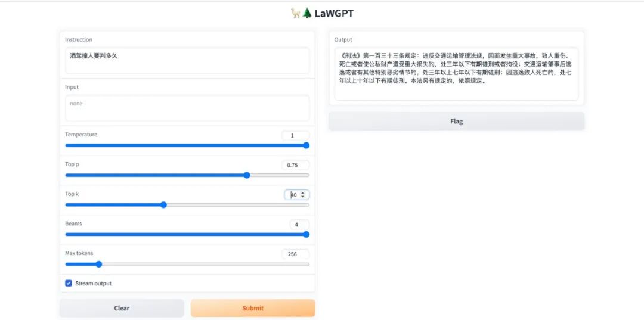
Task: Click the Top p label
Action: click(x=71, y=164)
